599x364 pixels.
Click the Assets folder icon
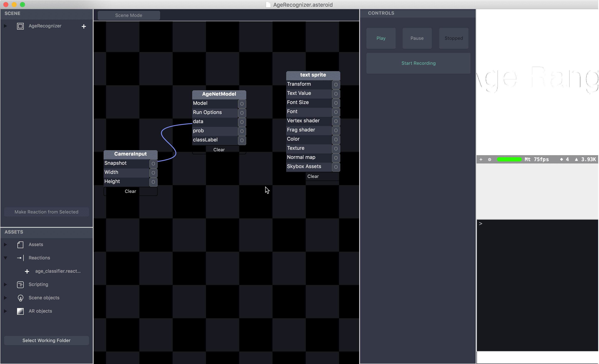tap(20, 245)
